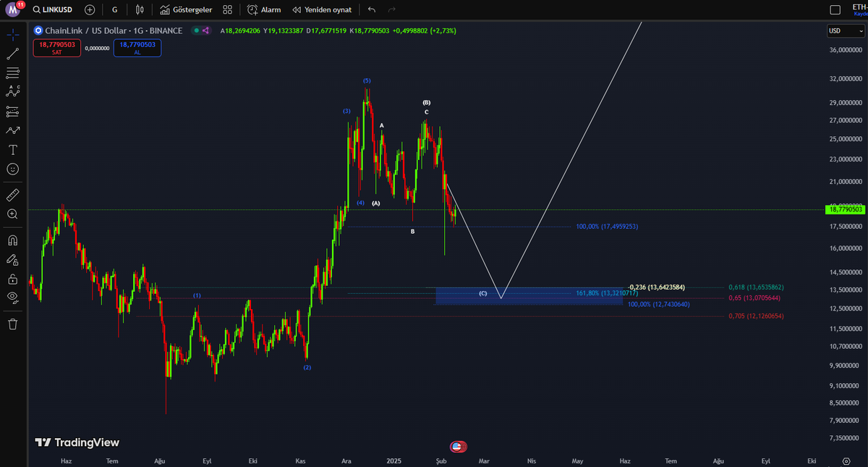Open the Alarm creation dialog

(x=264, y=10)
